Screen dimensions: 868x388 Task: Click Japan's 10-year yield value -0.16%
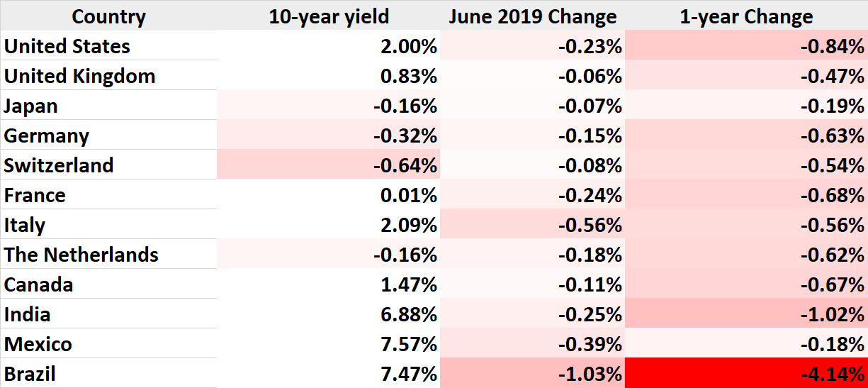406,106
